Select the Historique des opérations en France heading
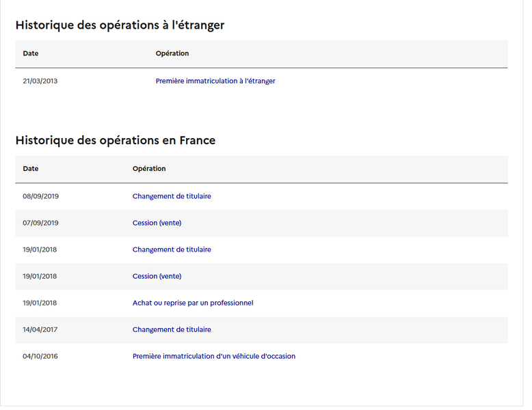Viewport: 532px width, 410px height. pyautogui.click(x=116, y=141)
